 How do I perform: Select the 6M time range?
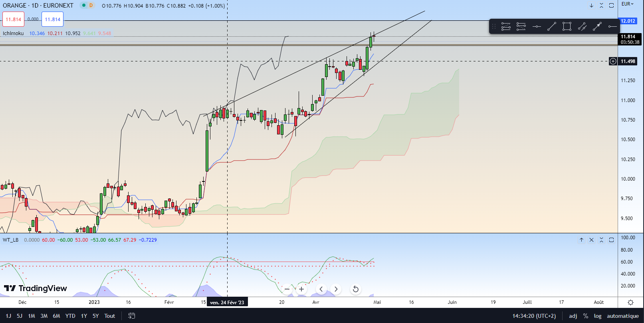click(x=56, y=316)
